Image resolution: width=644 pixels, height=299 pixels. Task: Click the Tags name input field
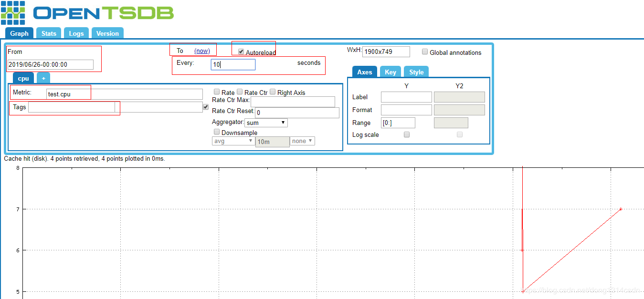click(71, 107)
